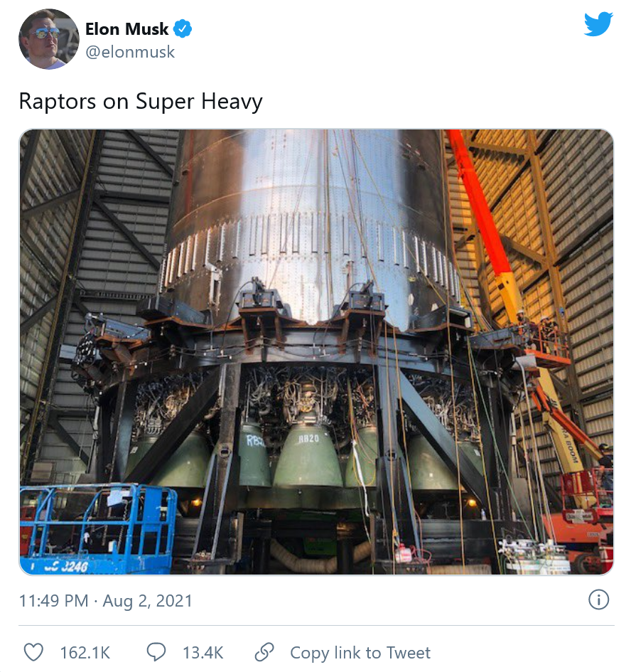Select Copy link to Tweet
This screenshot has height=672, width=631.
(360, 653)
